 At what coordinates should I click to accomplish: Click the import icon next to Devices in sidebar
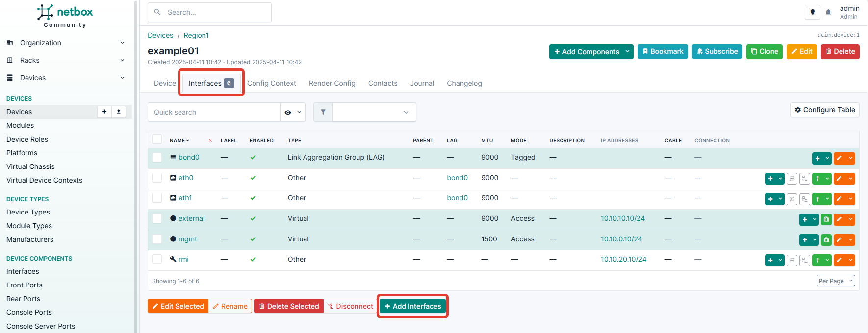(x=119, y=112)
